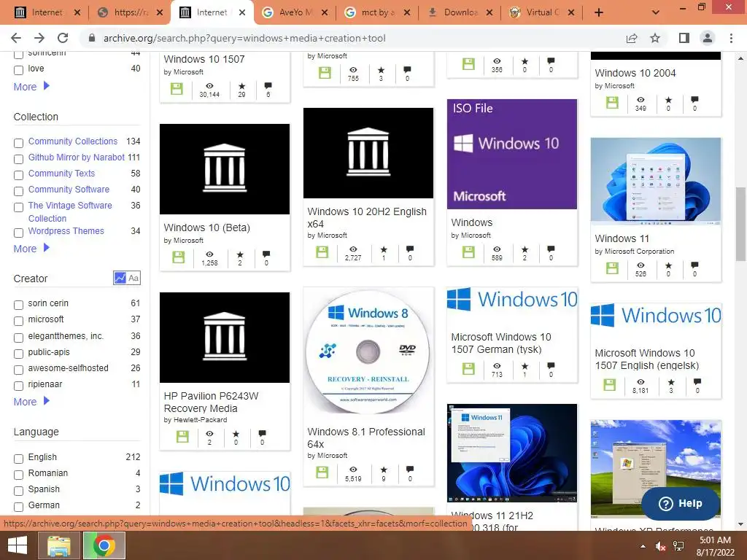Open Chrome profile avatar menu
The image size is (747, 560).
click(708, 38)
